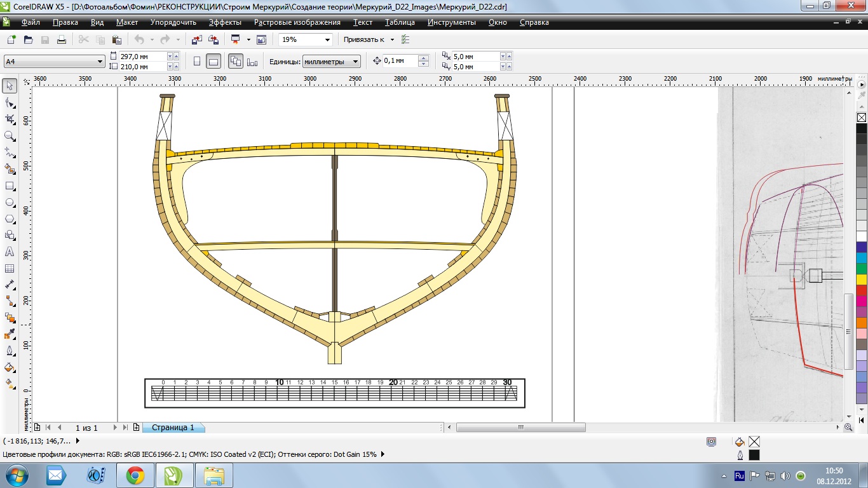Image resolution: width=868 pixels, height=488 pixels.
Task: Open a file with folder icon
Action: pyautogui.click(x=28, y=39)
